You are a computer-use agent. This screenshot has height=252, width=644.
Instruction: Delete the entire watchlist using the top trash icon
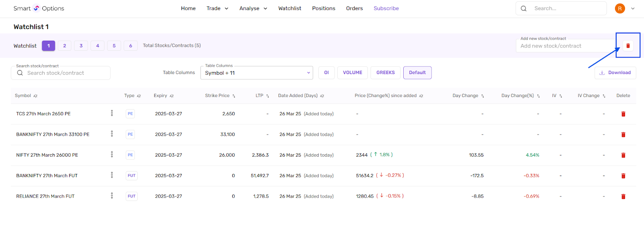628,46
